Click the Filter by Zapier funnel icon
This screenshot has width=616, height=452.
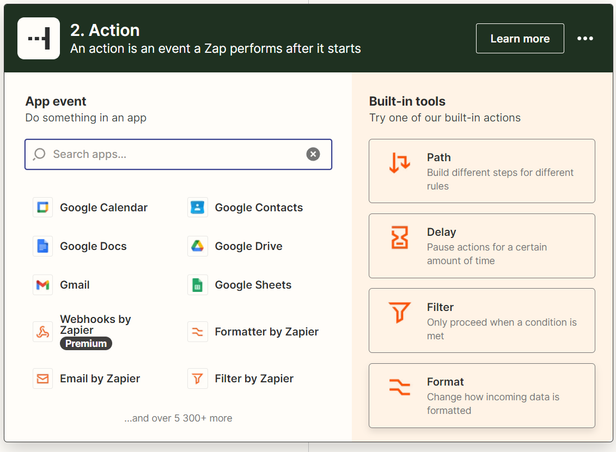click(197, 379)
